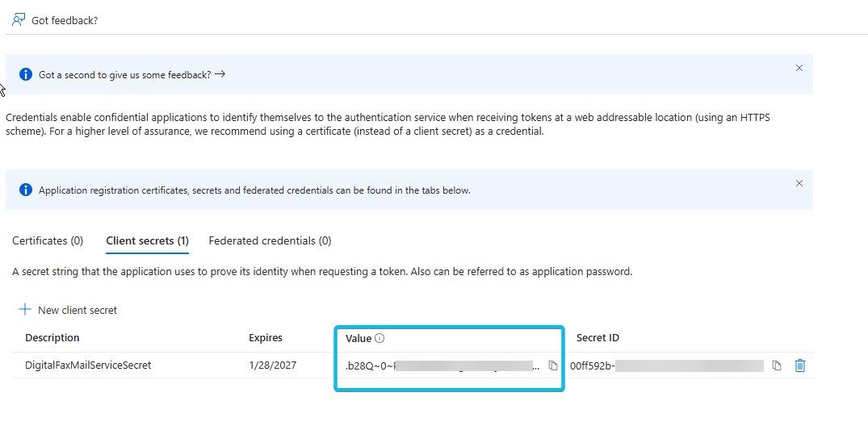This screenshot has height=426, width=868.
Task: Show the Value column info tooltip icon
Action: point(379,339)
